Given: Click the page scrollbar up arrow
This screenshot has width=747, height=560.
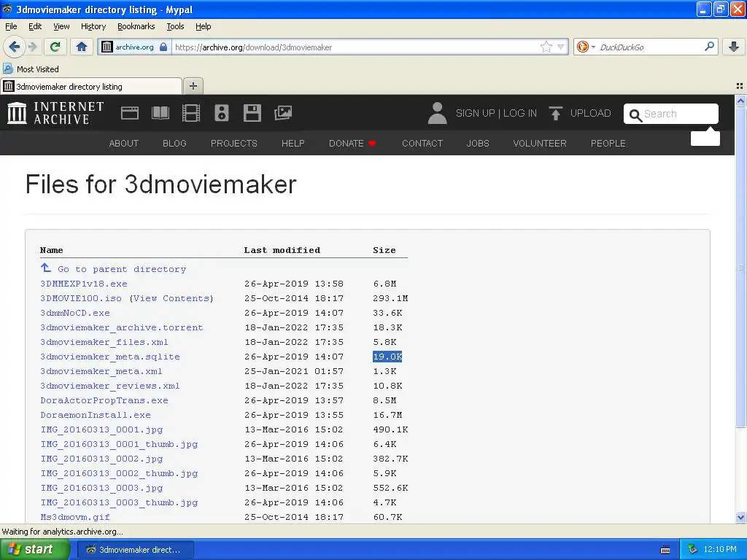Looking at the screenshot, I should tap(740, 101).
